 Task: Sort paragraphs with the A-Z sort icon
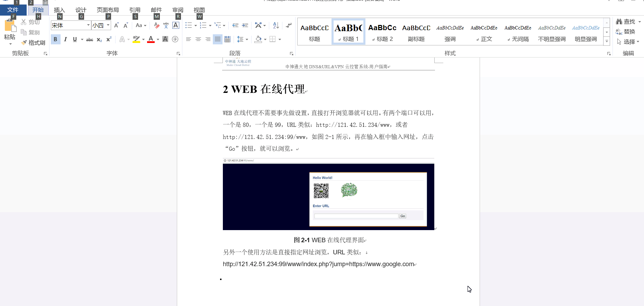[276, 25]
